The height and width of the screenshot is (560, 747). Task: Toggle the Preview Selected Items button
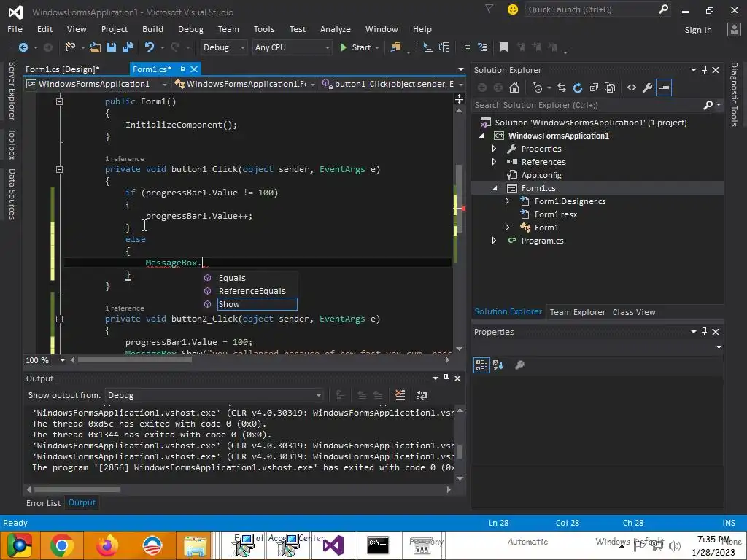click(664, 87)
